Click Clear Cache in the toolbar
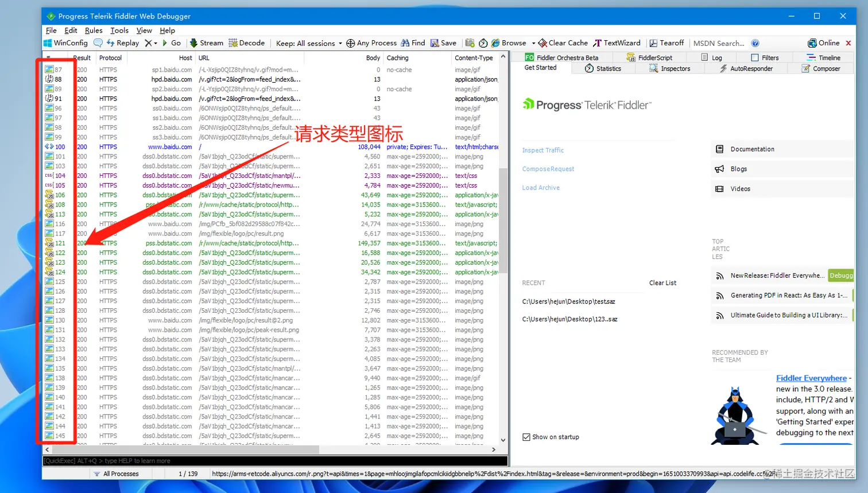This screenshot has height=493, width=868. click(563, 43)
